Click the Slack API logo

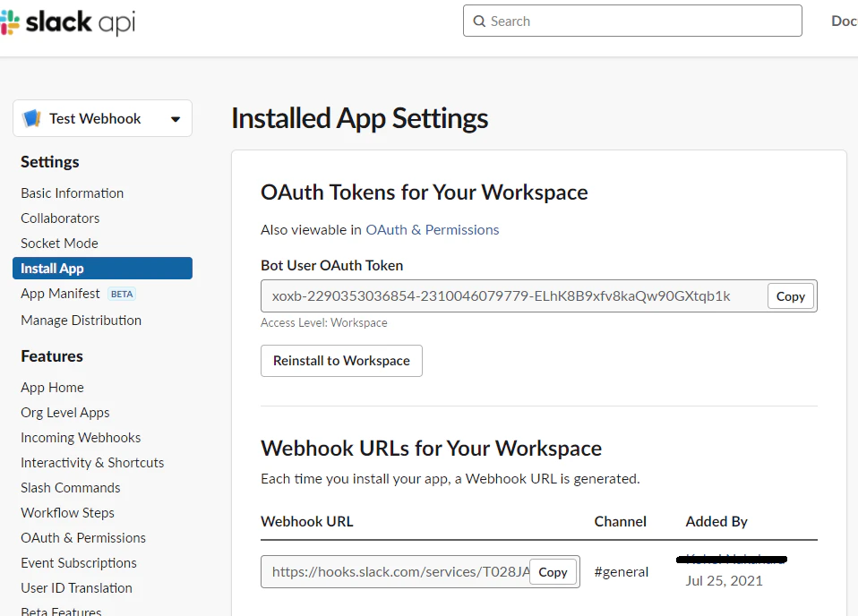[68, 22]
